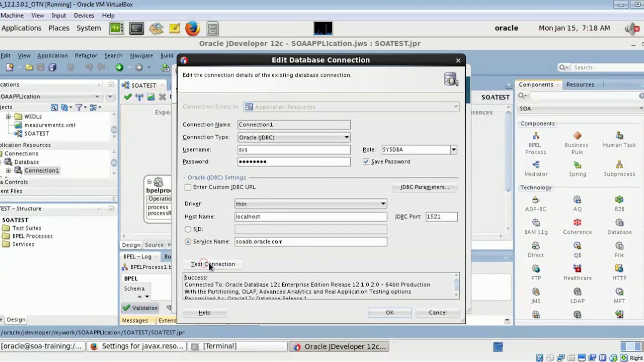
Task: Choose the Coherence adapter icon
Action: (x=577, y=223)
